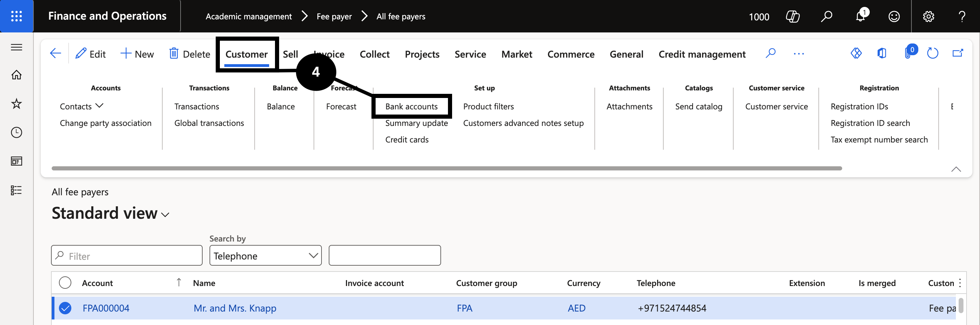Click the grid vertical scrollbar thumb
This screenshot has height=325, width=980.
coord(961,305)
